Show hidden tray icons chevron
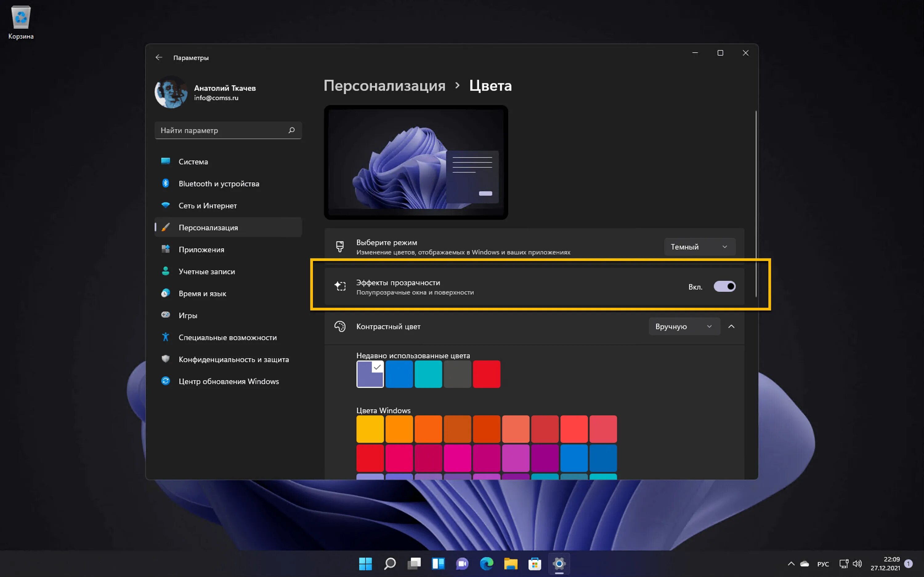The image size is (924, 577). click(x=791, y=564)
